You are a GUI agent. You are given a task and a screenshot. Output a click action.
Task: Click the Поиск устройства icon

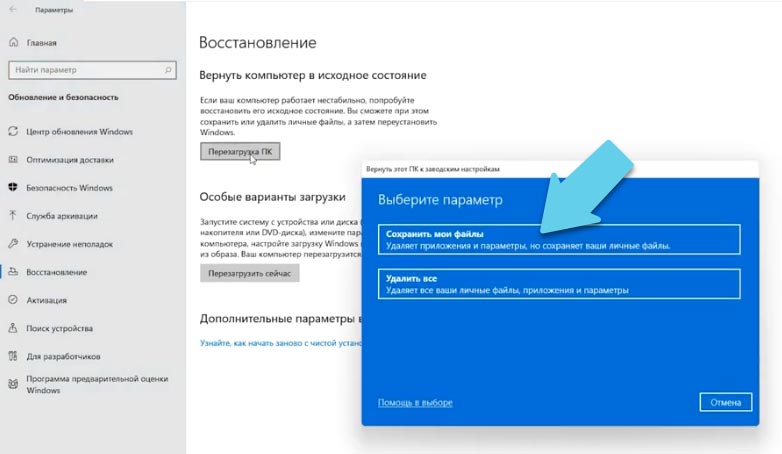[13, 328]
